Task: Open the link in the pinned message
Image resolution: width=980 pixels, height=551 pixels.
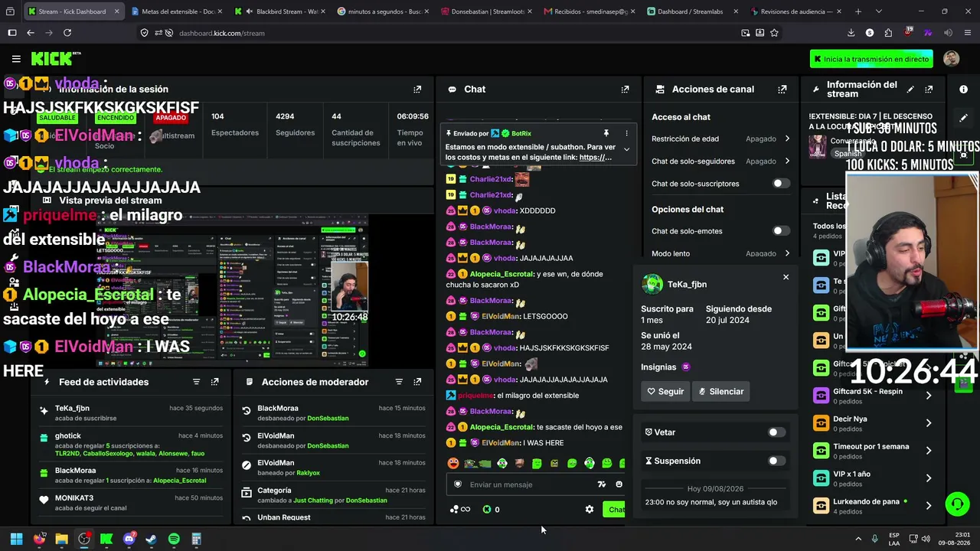Action: [x=596, y=158]
